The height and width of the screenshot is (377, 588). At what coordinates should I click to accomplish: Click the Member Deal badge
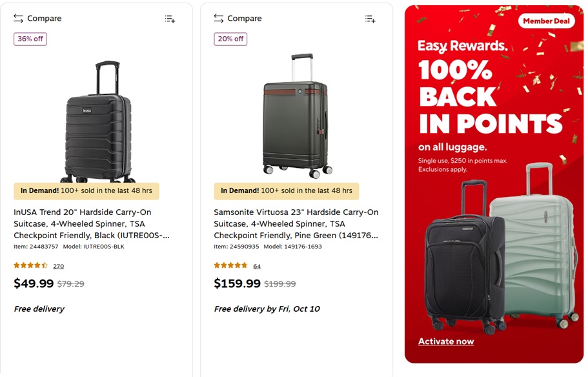546,21
